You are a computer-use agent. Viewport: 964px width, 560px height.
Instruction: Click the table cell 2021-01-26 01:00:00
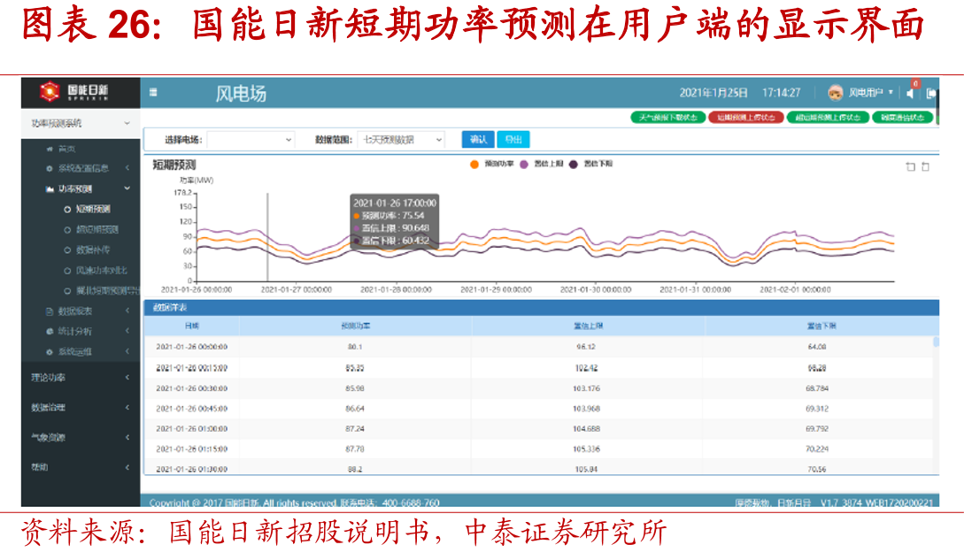(x=192, y=429)
